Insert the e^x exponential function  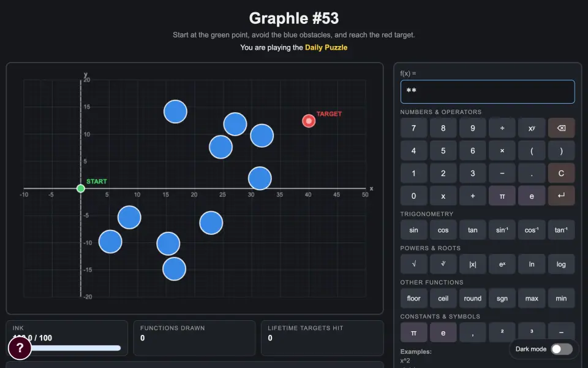pyautogui.click(x=502, y=264)
